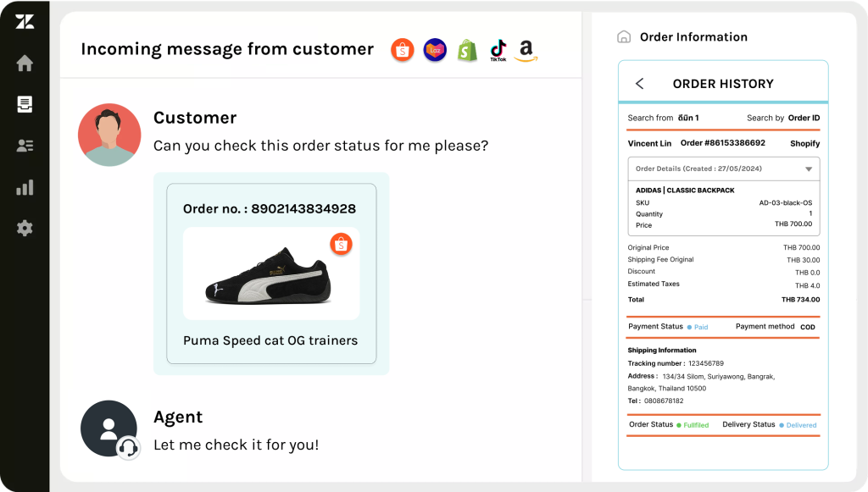Open the Puma Speed cat shoe image
868x492 pixels.
(269, 274)
